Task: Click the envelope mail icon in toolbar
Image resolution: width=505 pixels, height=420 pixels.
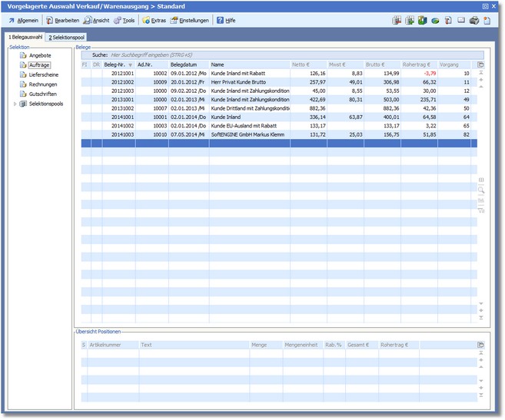Action: click(x=461, y=20)
